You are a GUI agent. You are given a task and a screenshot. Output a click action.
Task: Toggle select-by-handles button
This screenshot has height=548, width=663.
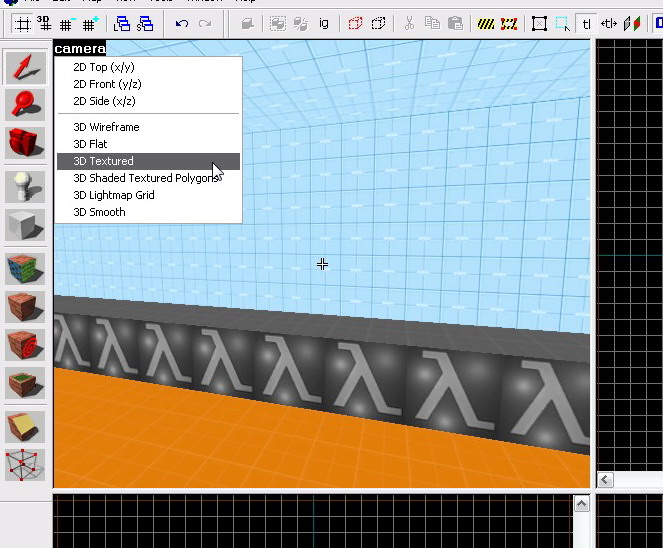coord(539,24)
